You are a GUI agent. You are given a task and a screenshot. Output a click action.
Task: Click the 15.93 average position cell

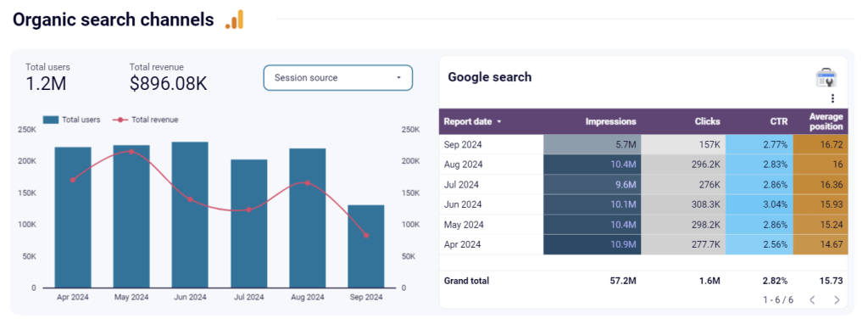coord(821,204)
